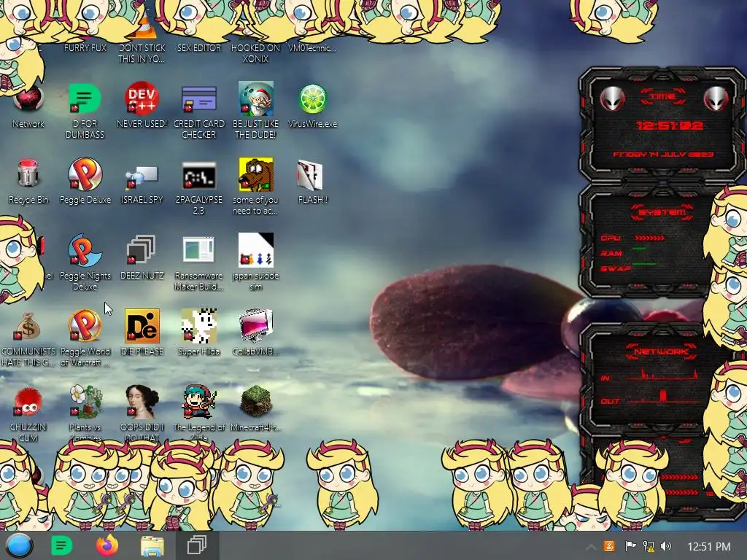Click the orange Java tray icon
The height and width of the screenshot is (560, 747).
[609, 546]
